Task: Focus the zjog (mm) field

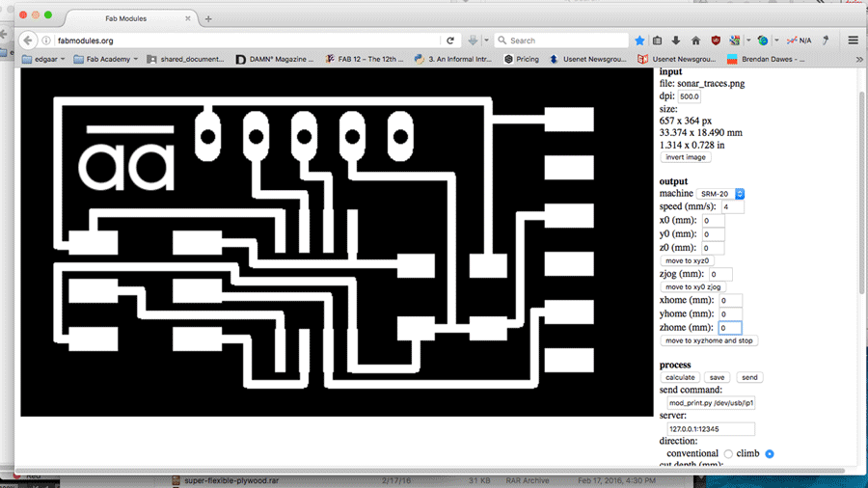Action: (720, 275)
